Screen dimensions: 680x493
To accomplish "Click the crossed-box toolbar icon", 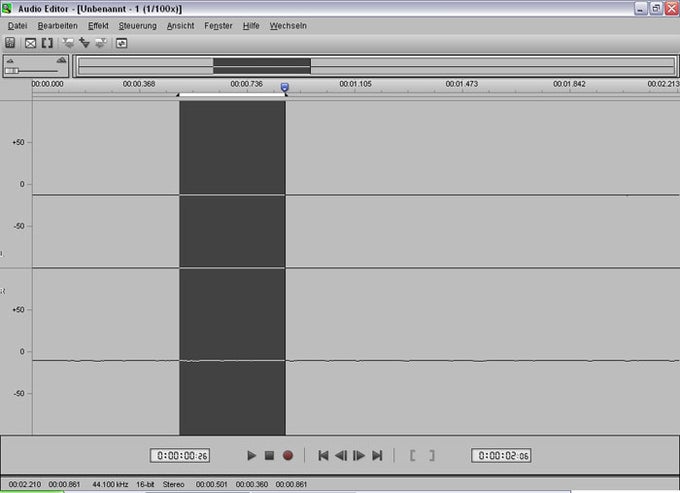I will click(x=30, y=43).
